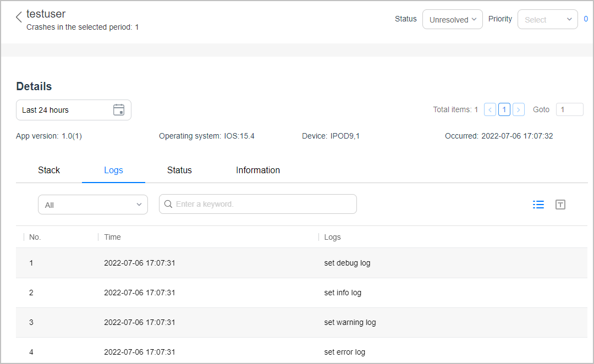Open the Stack tab
Image resolution: width=594 pixels, height=364 pixels.
[49, 170]
